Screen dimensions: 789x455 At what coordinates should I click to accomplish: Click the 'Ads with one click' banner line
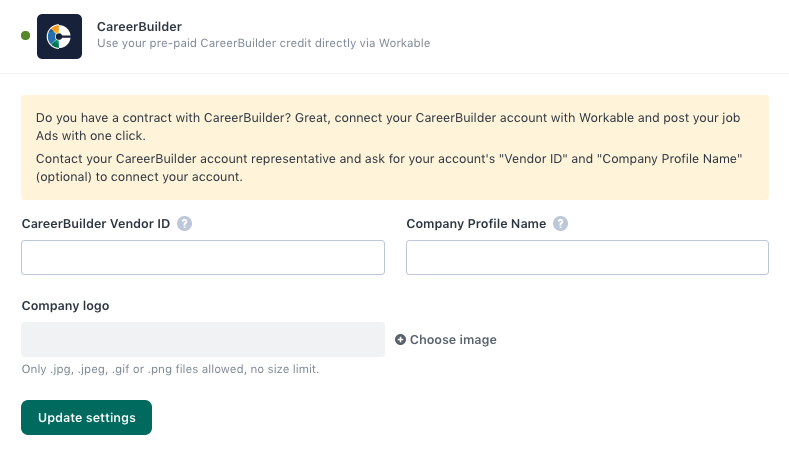coord(90,136)
